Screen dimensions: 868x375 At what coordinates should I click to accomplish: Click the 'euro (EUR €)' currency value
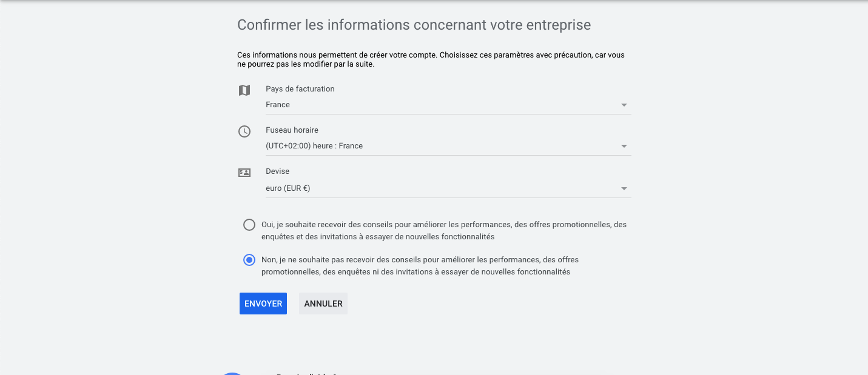[x=288, y=188]
